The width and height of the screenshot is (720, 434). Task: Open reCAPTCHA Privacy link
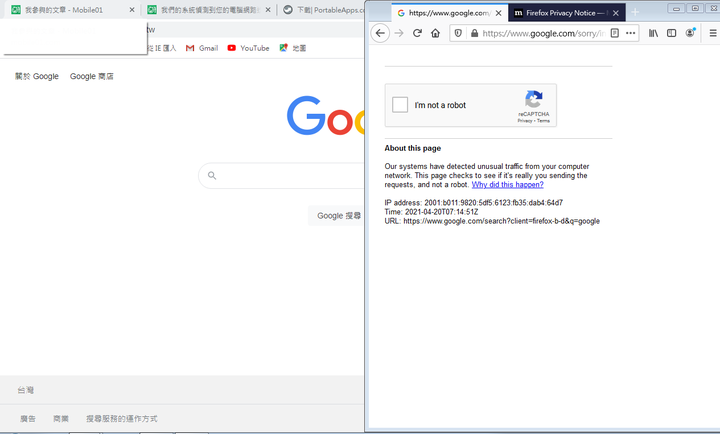pos(524,121)
